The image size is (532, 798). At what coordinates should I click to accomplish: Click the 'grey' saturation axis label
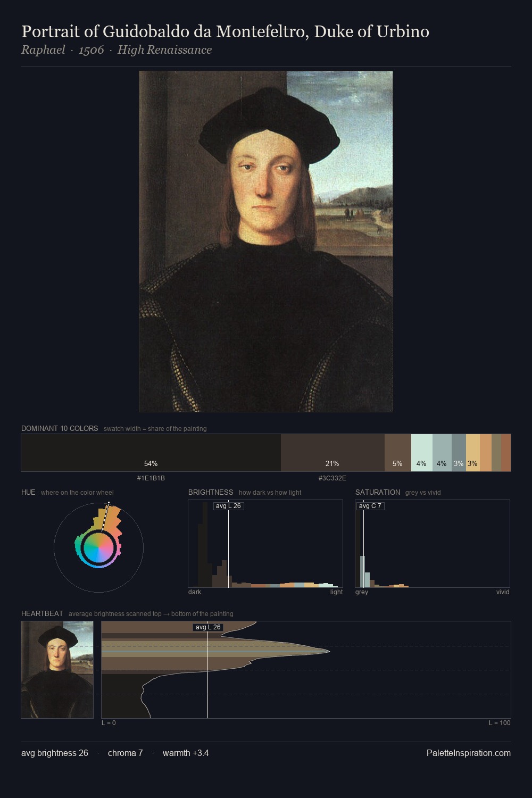point(362,592)
